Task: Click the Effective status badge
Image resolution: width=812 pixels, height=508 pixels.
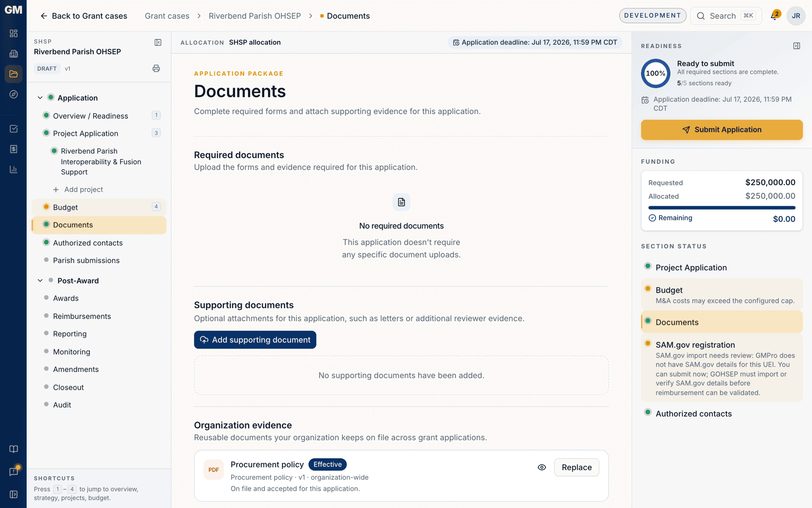Action: [x=328, y=464]
